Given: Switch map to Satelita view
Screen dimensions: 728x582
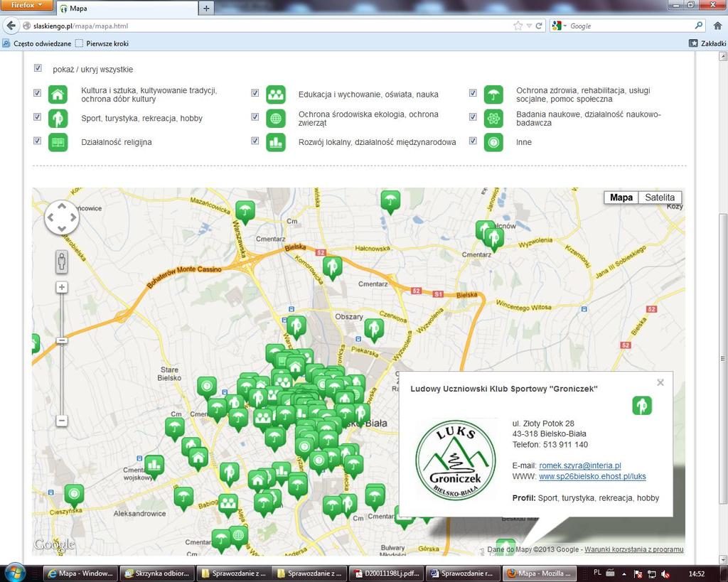Looking at the screenshot, I should [660, 198].
